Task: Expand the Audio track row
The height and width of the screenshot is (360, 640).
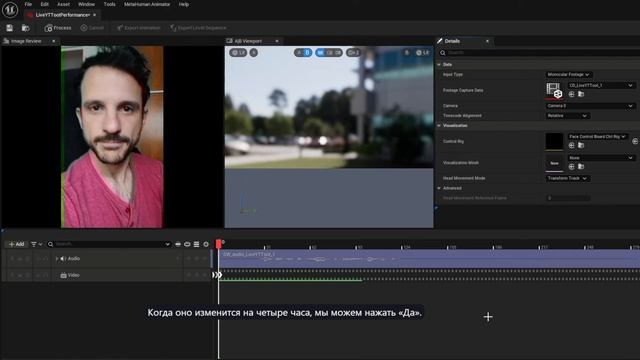Action: coord(57,258)
